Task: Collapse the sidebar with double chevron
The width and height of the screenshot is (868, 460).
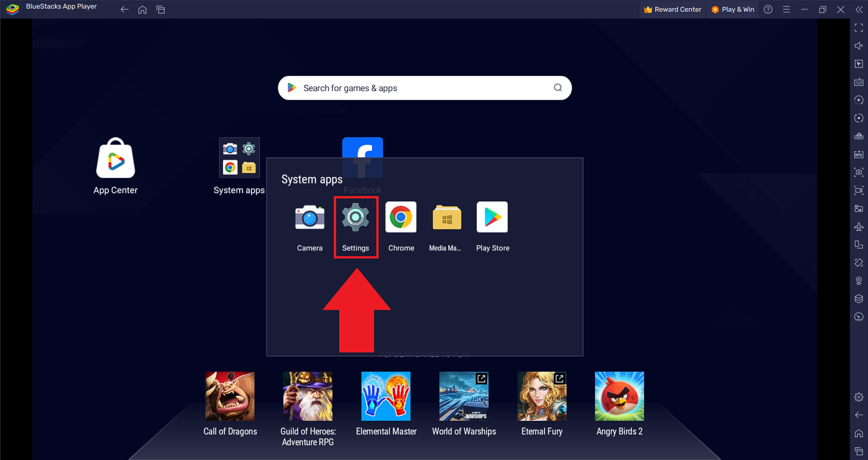Action: (859, 9)
